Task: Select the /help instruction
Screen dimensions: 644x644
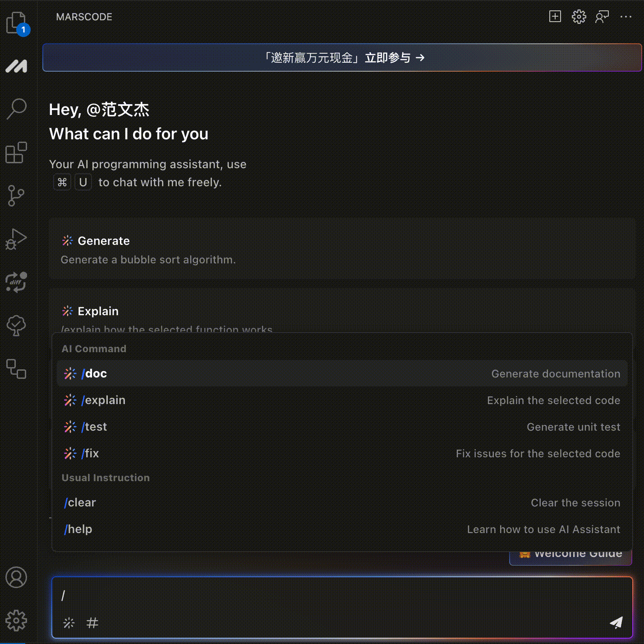Action: tap(342, 529)
